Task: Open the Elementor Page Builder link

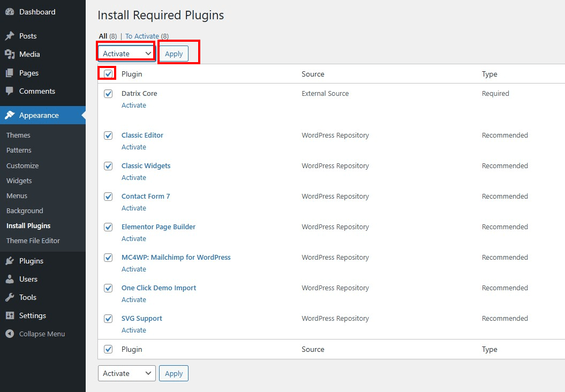Action: [159, 227]
